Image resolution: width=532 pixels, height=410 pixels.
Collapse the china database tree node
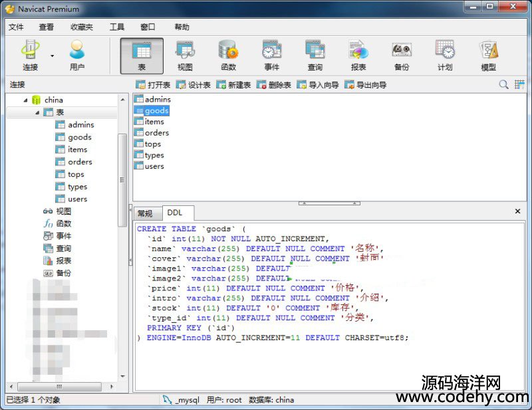click(26, 100)
